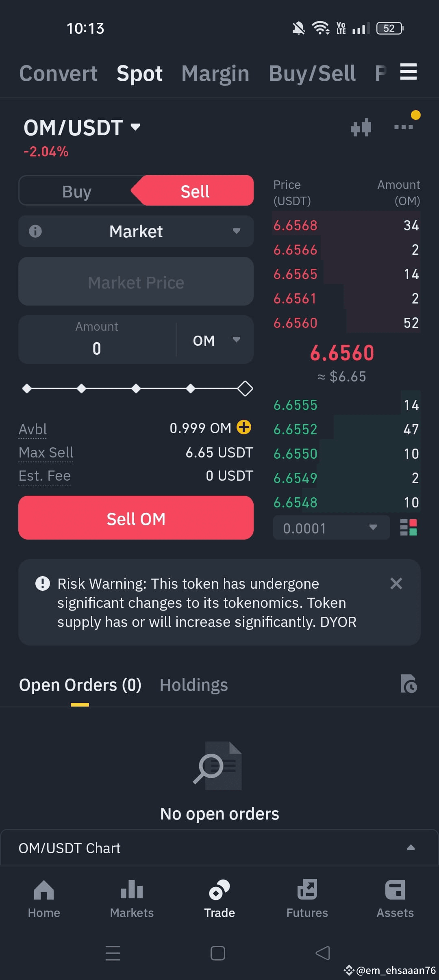Select the Sell side toggle

coord(195,191)
